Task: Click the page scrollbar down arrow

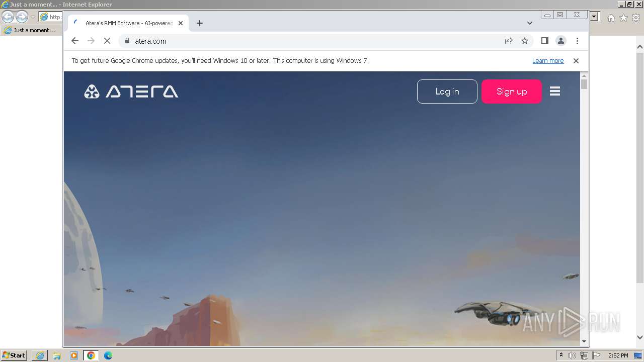Action: coord(584,341)
